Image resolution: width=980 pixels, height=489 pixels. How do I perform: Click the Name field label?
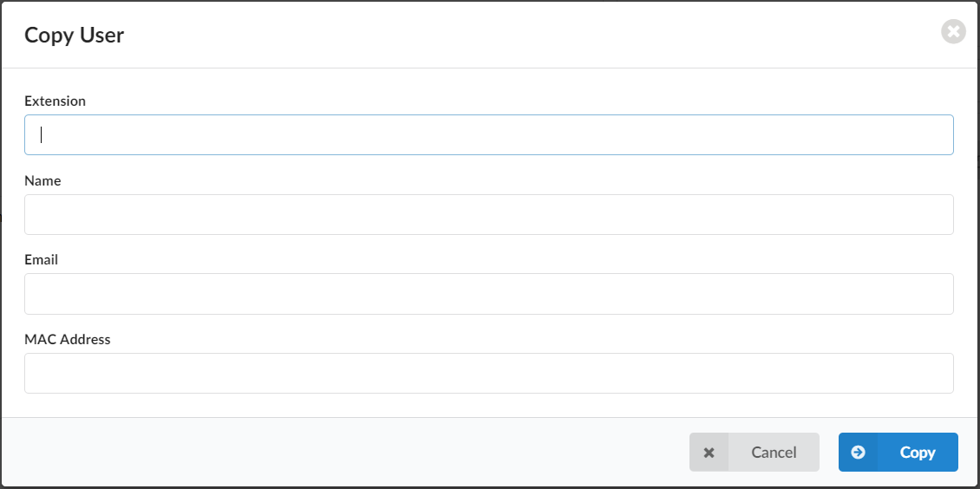pos(42,180)
